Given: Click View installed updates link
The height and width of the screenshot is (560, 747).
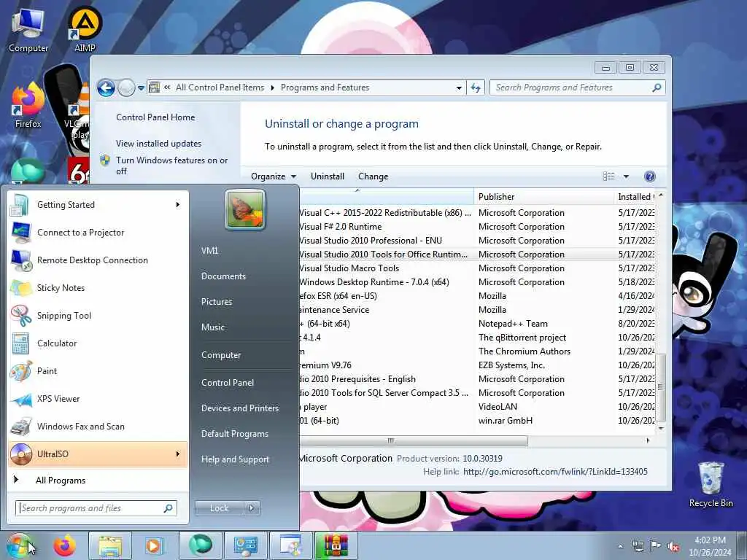Looking at the screenshot, I should pyautogui.click(x=158, y=144).
